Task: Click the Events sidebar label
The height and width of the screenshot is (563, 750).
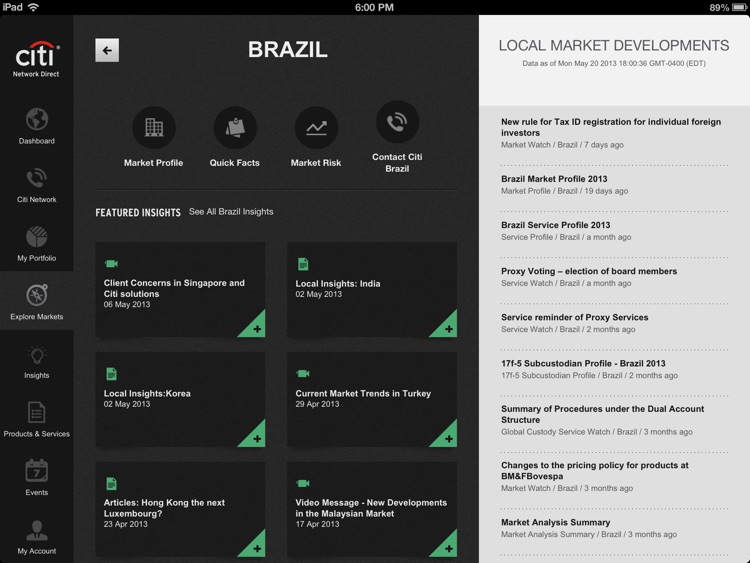Action: pos(37,493)
